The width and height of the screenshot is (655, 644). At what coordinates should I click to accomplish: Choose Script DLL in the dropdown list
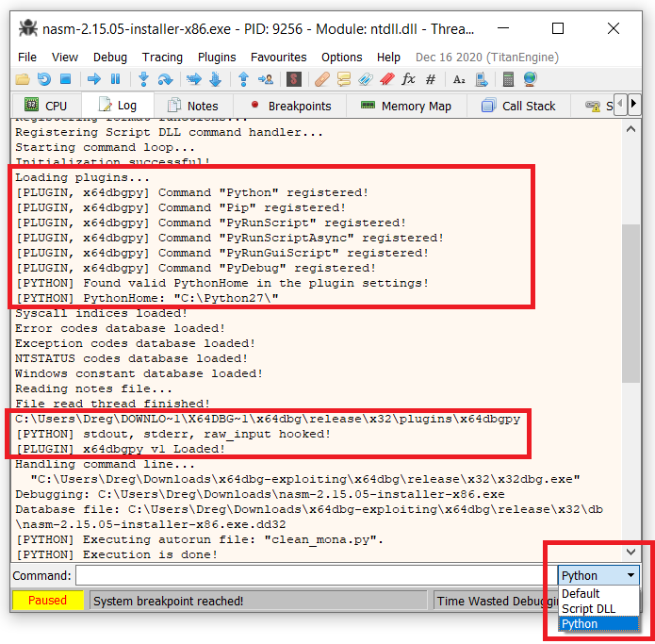[x=598, y=608]
